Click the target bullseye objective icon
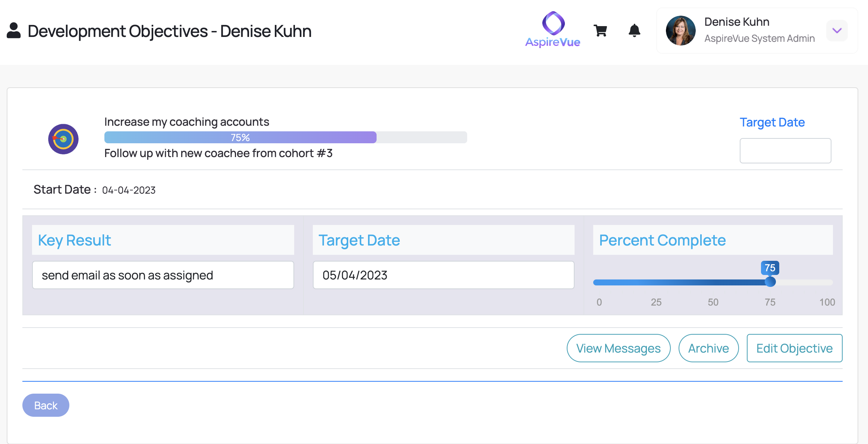This screenshot has height=444, width=868. click(x=63, y=139)
